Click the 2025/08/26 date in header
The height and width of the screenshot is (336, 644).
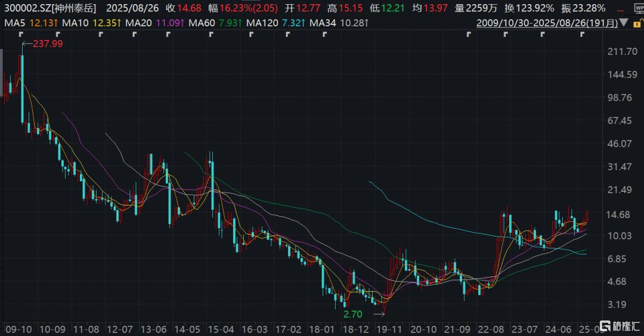pyautogui.click(x=132, y=8)
